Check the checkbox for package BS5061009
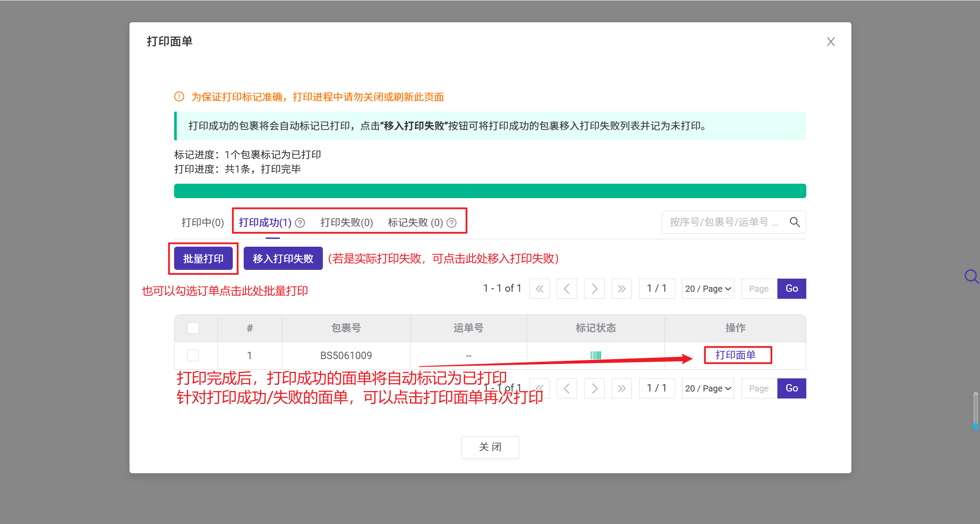The image size is (980, 524). tap(193, 355)
